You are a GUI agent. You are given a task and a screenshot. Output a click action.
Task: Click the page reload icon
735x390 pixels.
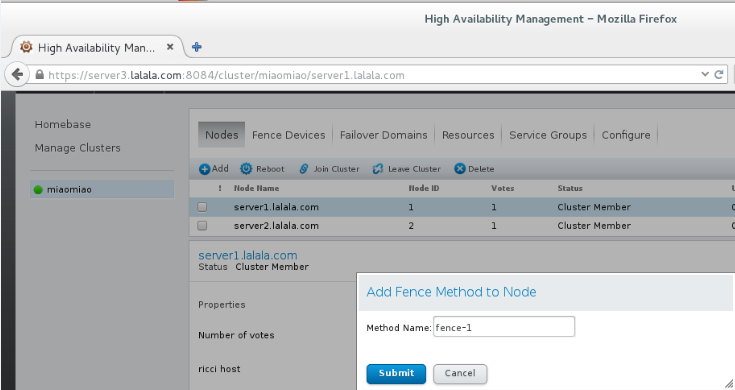pyautogui.click(x=719, y=74)
